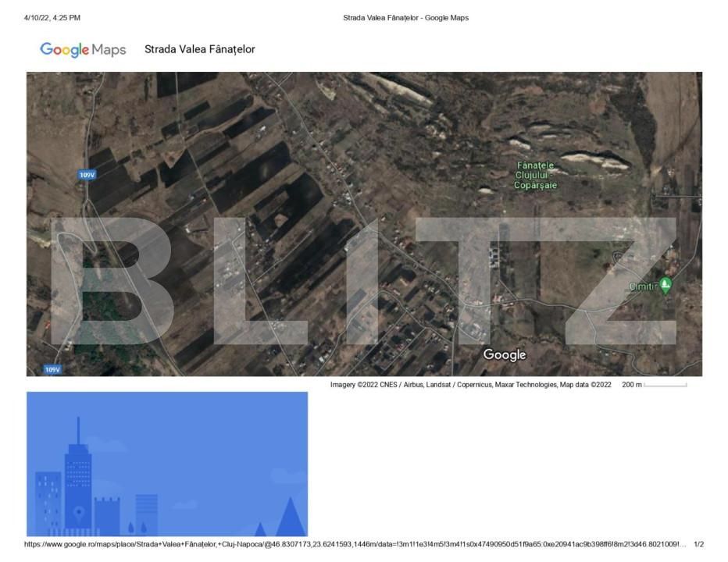This screenshot has height=562, width=728.
Task: Click the imagery attribution text below map
Action: [x=470, y=385]
